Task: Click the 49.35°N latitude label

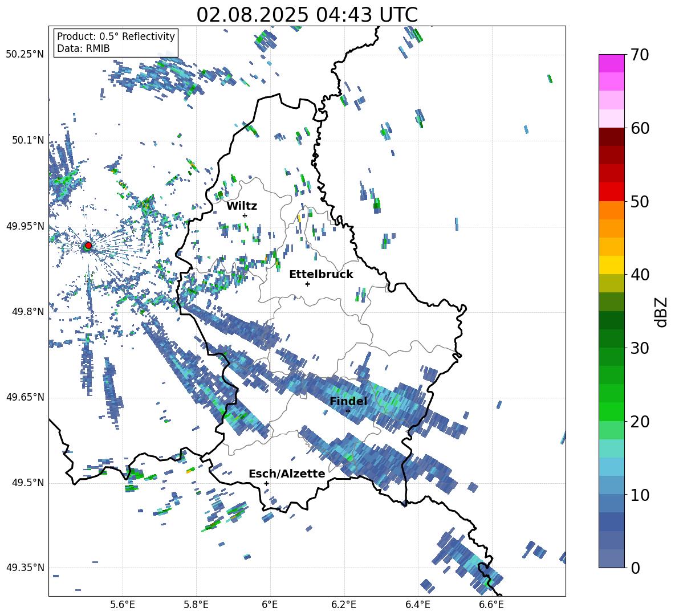Action: coord(25,568)
